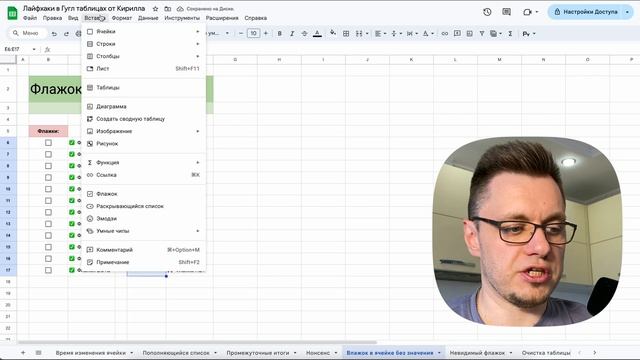This screenshot has height=360, width=640.
Task: Move document using folder icon
Action: pyautogui.click(x=167, y=9)
